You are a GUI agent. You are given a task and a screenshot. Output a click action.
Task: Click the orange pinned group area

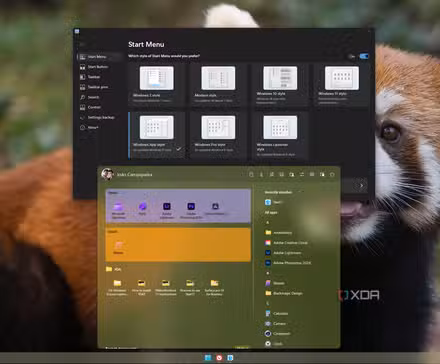tap(178, 245)
